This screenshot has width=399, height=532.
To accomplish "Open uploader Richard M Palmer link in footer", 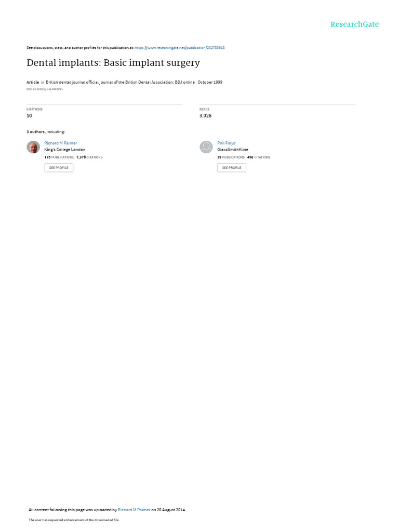I will click(134, 510).
